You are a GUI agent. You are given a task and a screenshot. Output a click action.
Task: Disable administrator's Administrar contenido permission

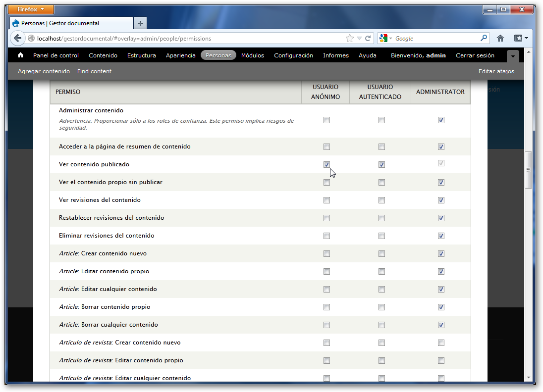coord(441,120)
